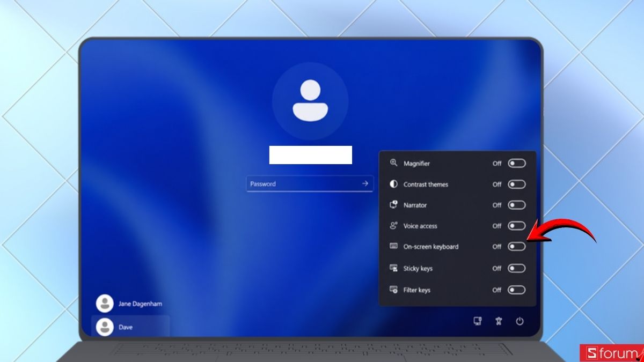Image resolution: width=644 pixels, height=362 pixels.
Task: Click the On-screen keyboard icon
Action: point(393,247)
